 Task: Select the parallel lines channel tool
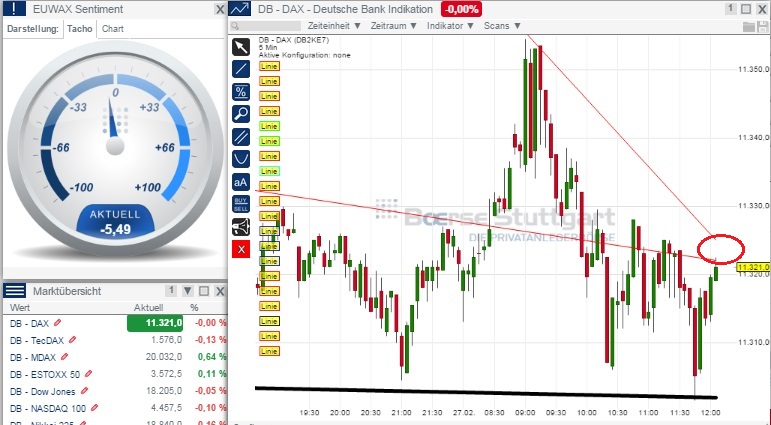pos(241,137)
